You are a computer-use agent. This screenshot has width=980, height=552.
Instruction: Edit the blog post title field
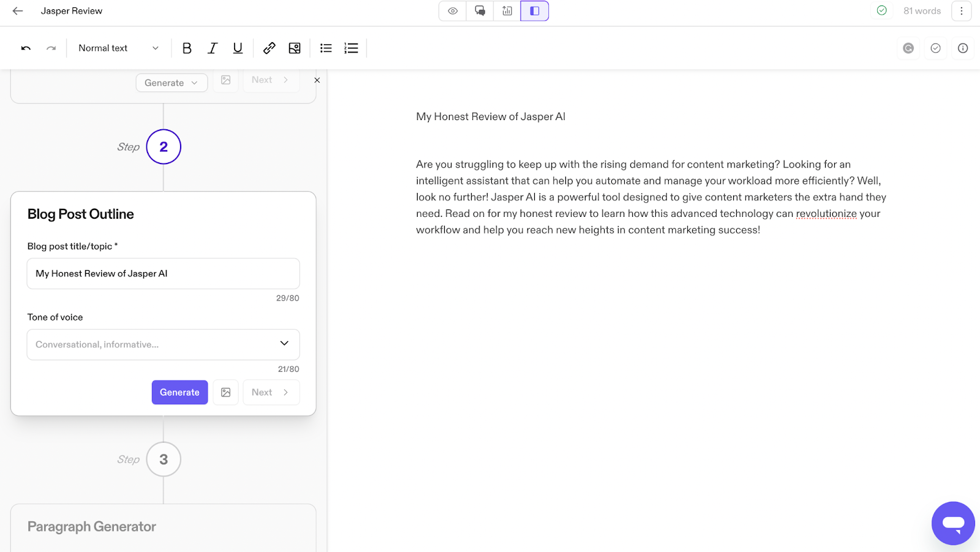(163, 273)
